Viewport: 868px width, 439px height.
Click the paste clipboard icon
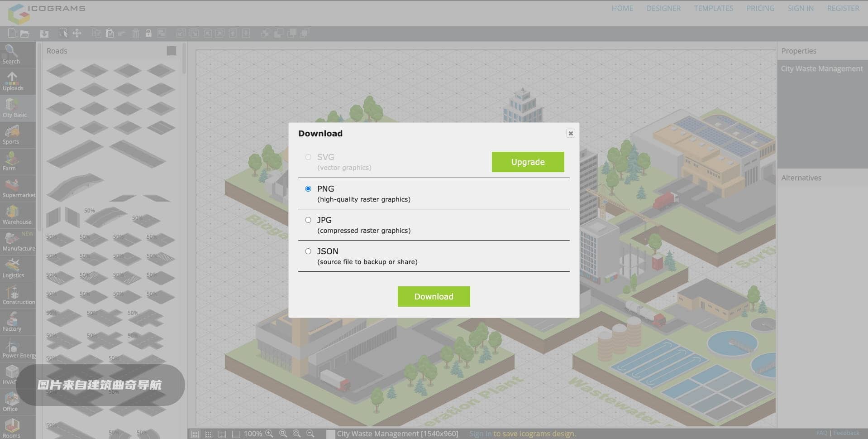110,33
